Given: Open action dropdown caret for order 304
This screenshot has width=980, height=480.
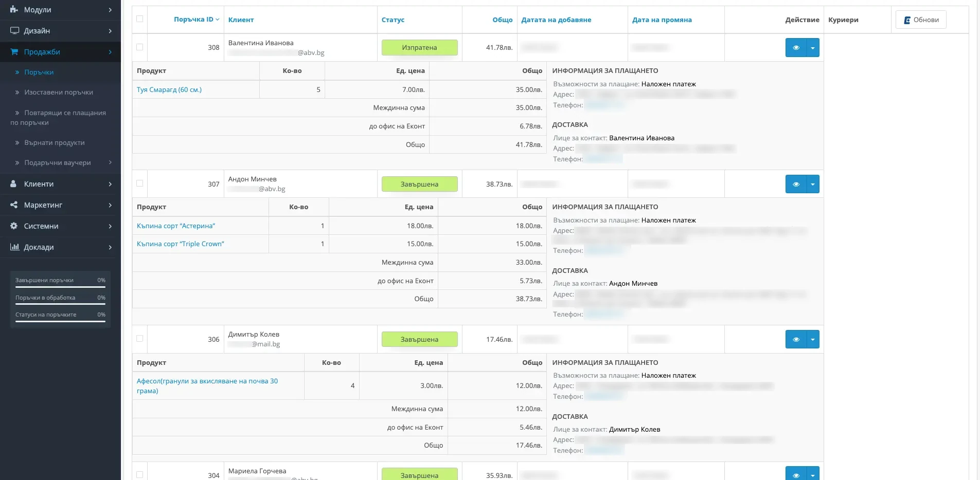Looking at the screenshot, I should 813,474.
